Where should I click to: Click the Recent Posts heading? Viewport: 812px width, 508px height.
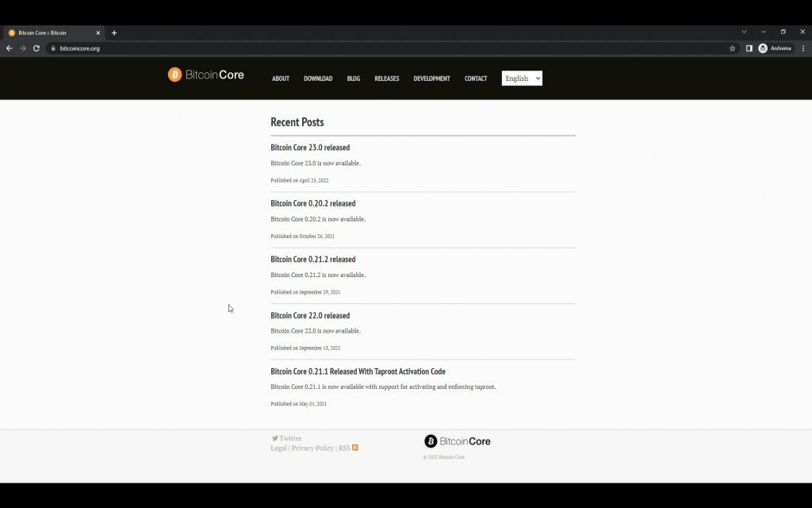[x=297, y=121]
